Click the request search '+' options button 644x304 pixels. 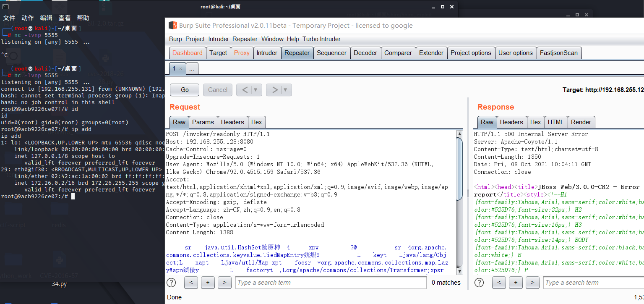coord(208,283)
